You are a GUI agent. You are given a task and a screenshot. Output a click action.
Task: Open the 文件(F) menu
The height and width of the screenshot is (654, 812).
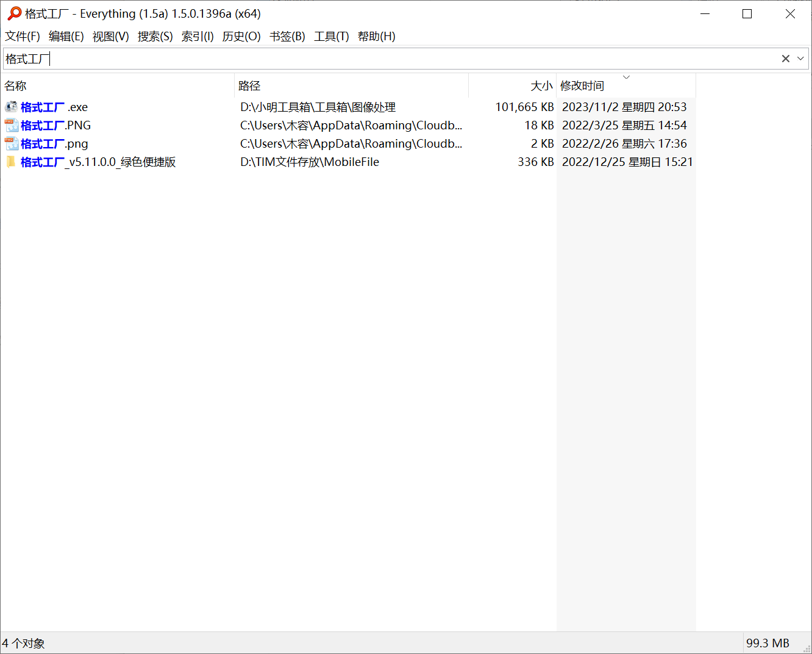tap(23, 37)
